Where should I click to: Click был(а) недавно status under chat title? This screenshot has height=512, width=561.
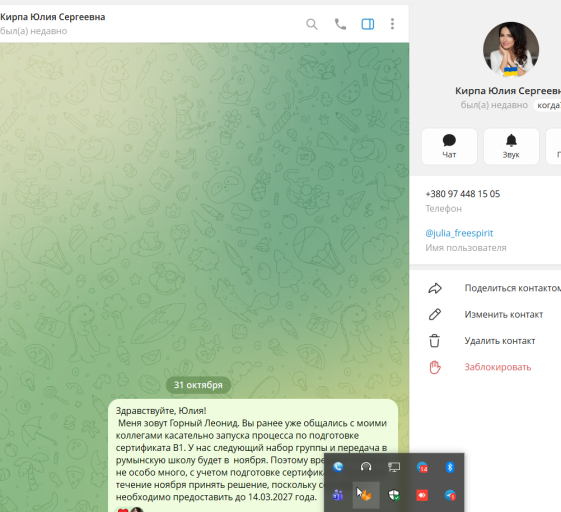34,31
